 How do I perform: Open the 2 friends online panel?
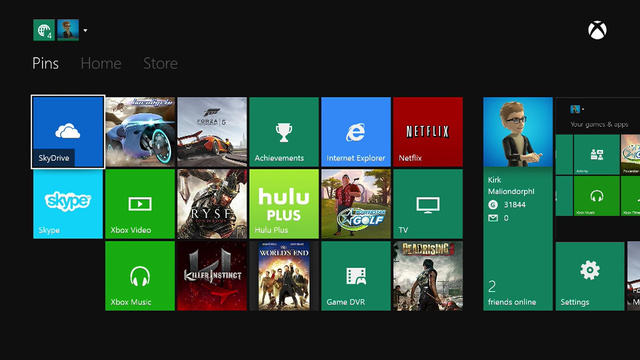518,294
